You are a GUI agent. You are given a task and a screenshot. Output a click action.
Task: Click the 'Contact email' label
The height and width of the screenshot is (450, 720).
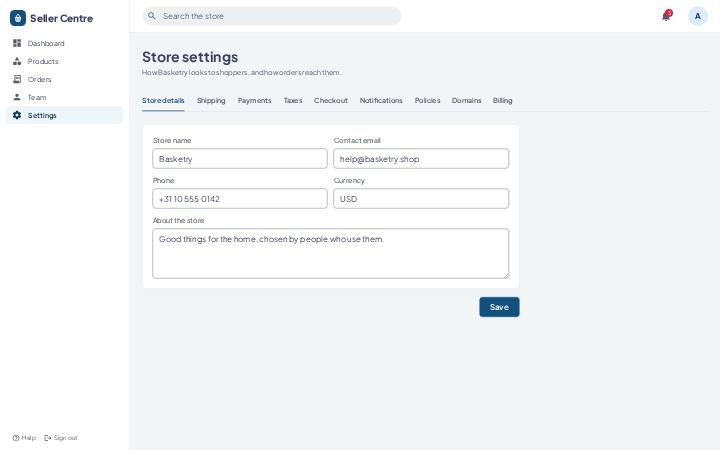[357, 141]
